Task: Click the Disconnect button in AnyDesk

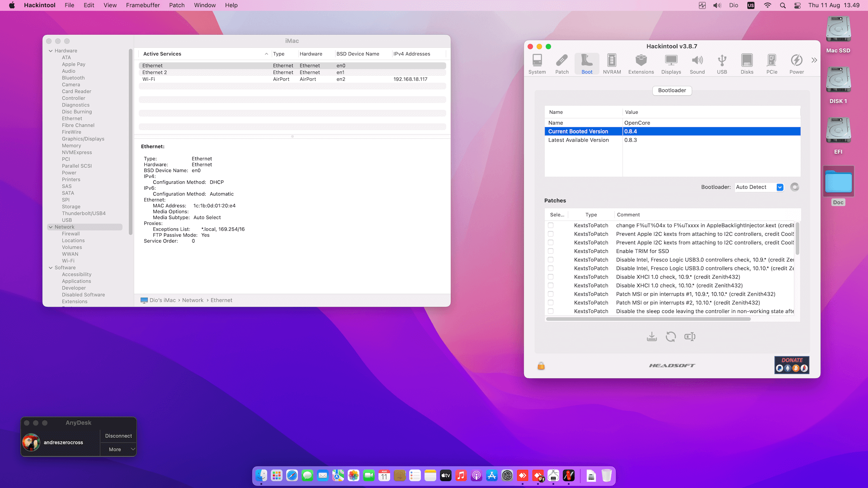Action: 118,436
